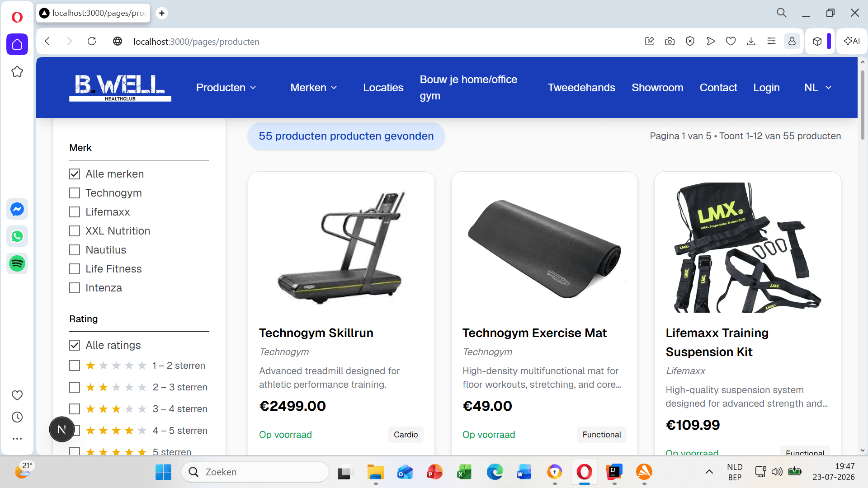This screenshot has width=868, height=488.
Task: Open a new tab with plus button
Action: pos(162,13)
